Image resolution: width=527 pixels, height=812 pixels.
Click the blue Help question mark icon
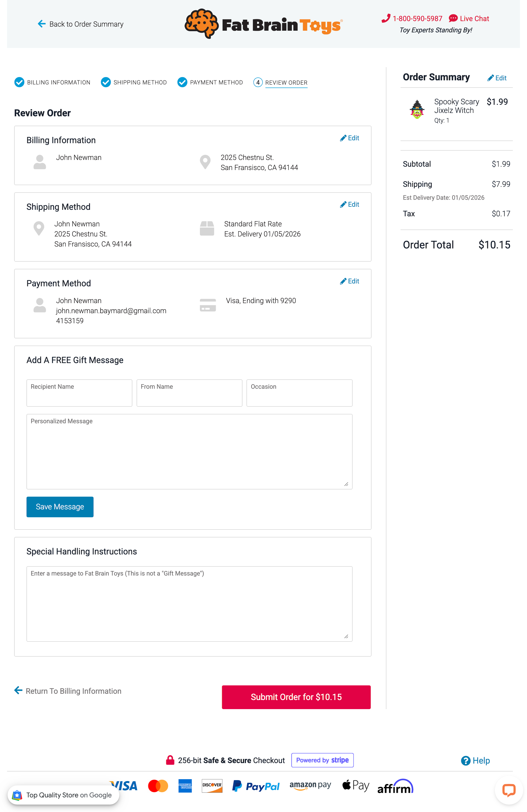465,760
